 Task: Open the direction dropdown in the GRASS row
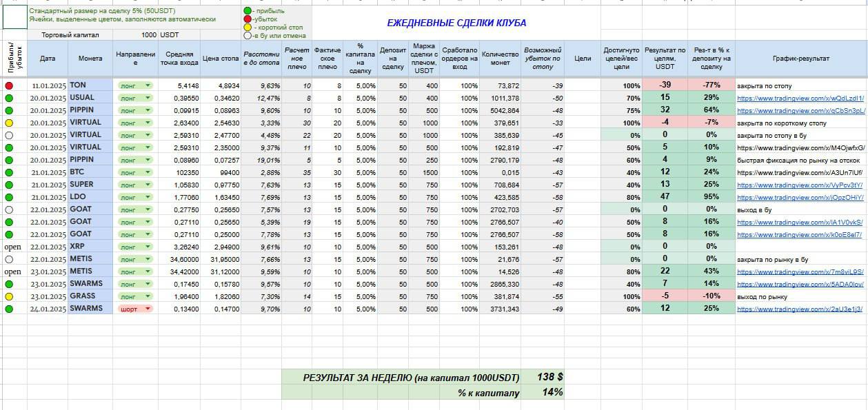click(x=135, y=296)
